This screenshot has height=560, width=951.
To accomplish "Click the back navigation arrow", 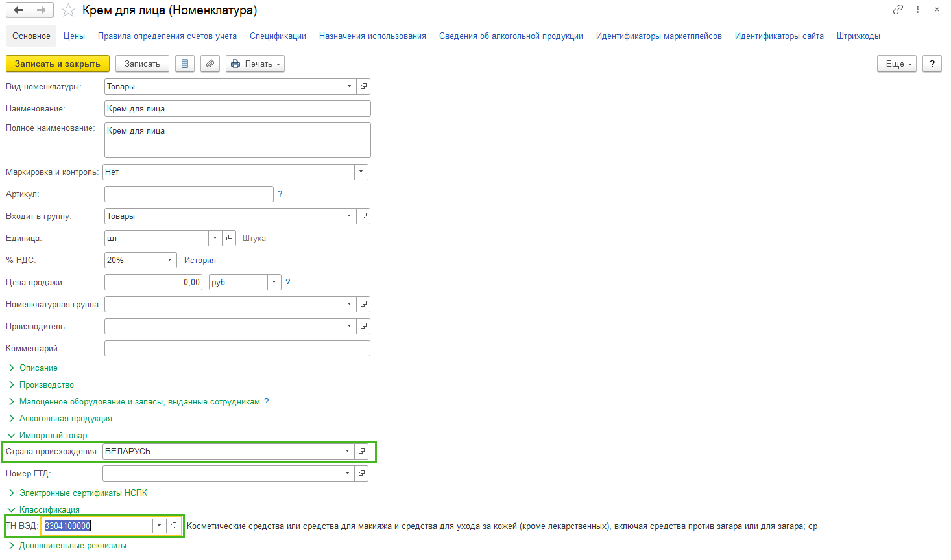I will coord(18,10).
